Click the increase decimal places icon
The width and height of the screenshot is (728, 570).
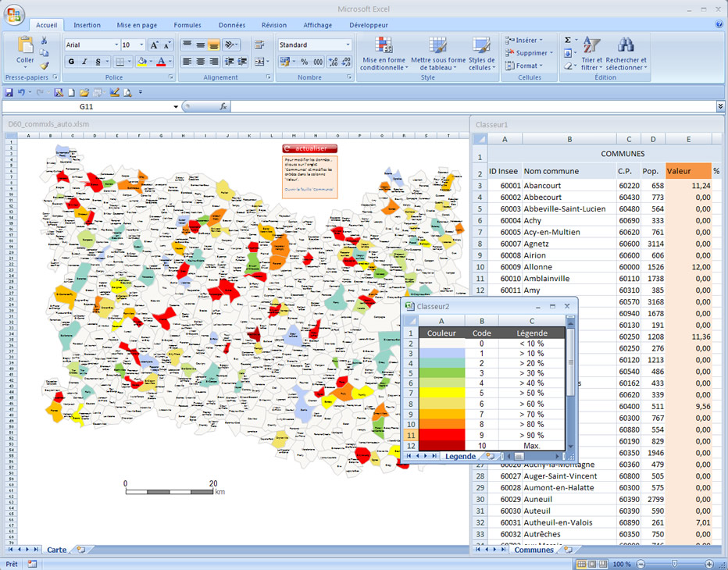pos(333,61)
